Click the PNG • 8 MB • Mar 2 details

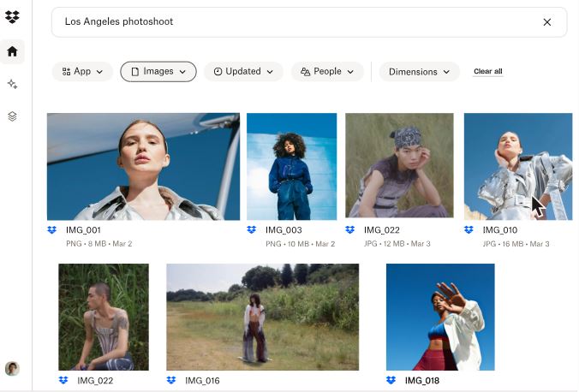(99, 244)
